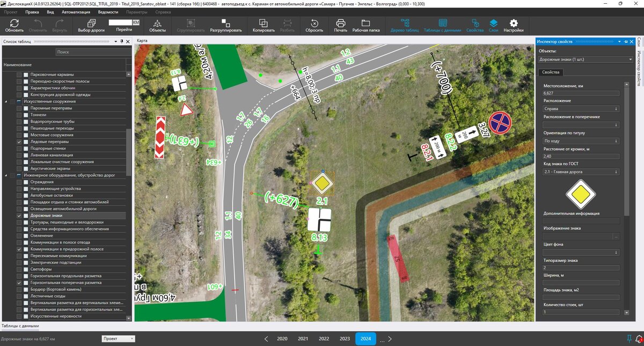Click the pin icon in status bar
The height and width of the screenshot is (346, 644).
tap(629, 338)
